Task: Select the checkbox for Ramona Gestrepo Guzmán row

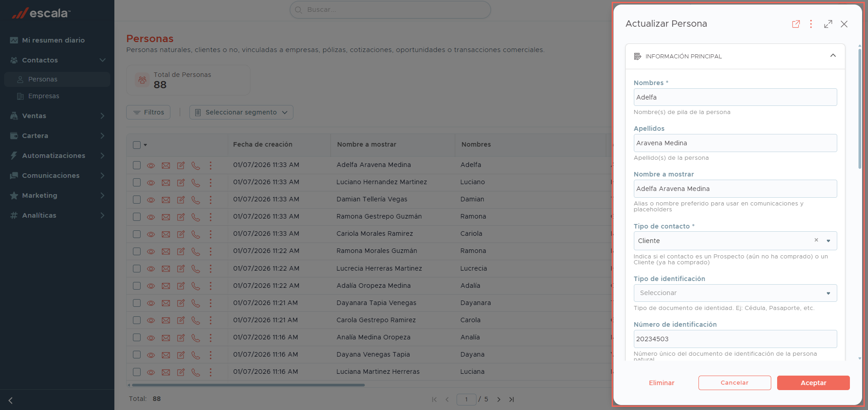Action: click(137, 217)
